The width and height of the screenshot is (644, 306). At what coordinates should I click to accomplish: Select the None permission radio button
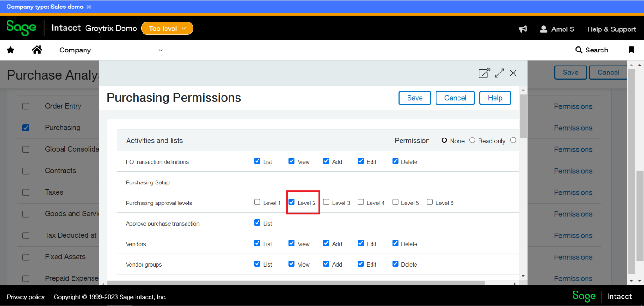point(444,140)
